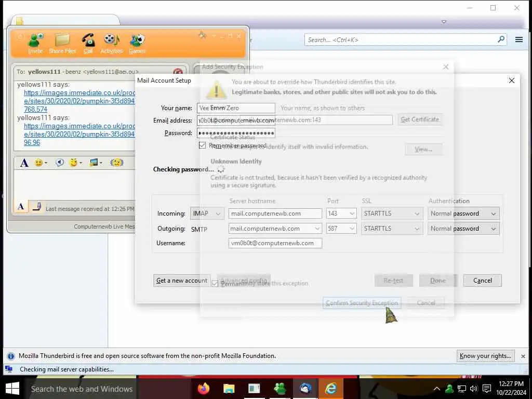
Task: Expand the wink picker dropdown arrow
Action: 81,163
